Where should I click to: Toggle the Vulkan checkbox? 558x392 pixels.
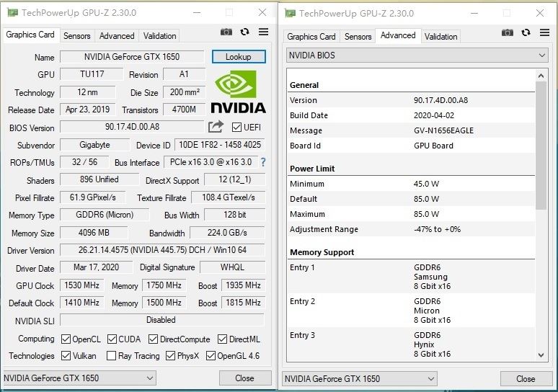(x=66, y=356)
